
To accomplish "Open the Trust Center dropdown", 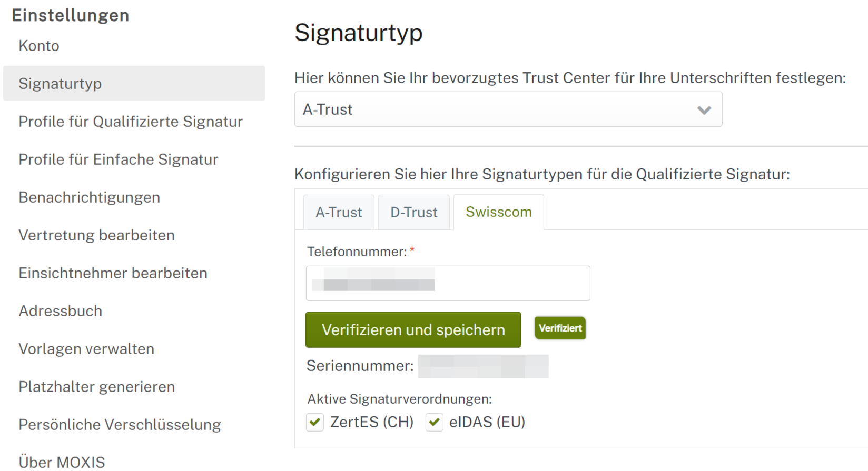I will coord(508,109).
